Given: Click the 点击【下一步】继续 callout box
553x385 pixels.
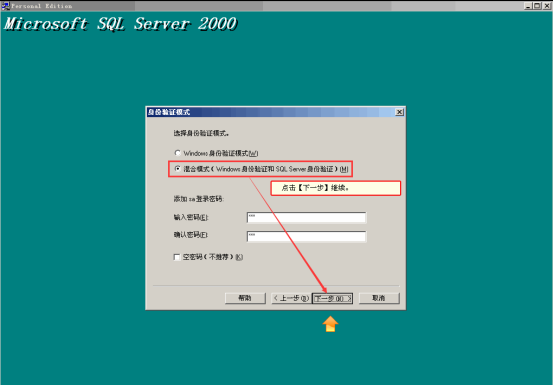Looking at the screenshot, I should [x=336, y=188].
